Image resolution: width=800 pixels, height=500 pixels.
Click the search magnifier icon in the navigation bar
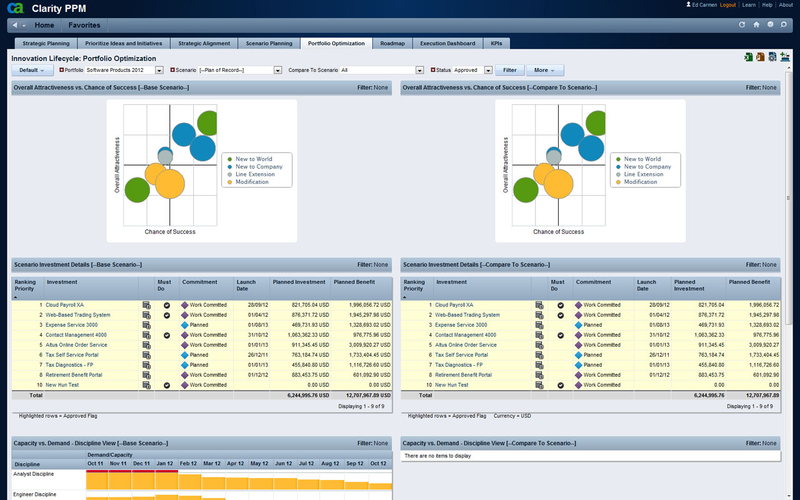(x=784, y=24)
